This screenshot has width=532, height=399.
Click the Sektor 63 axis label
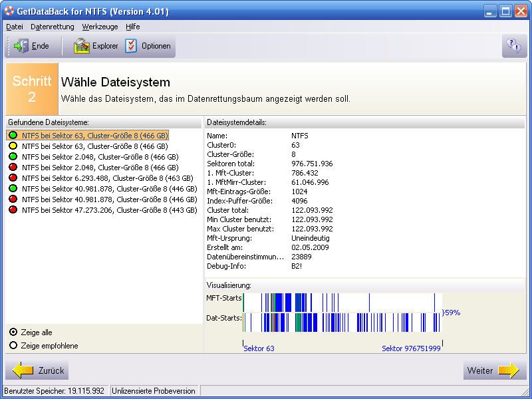(259, 348)
